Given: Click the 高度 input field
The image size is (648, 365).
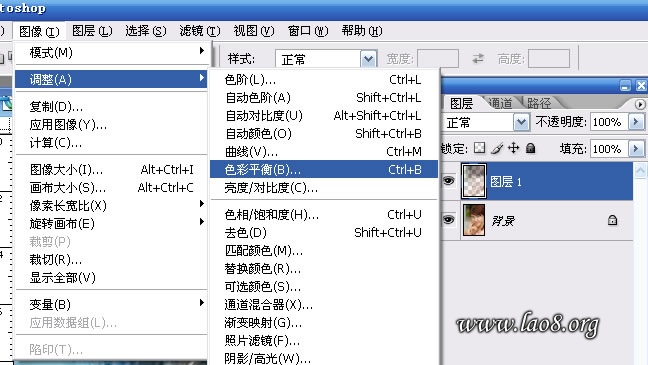Looking at the screenshot, I should pyautogui.click(x=549, y=59).
